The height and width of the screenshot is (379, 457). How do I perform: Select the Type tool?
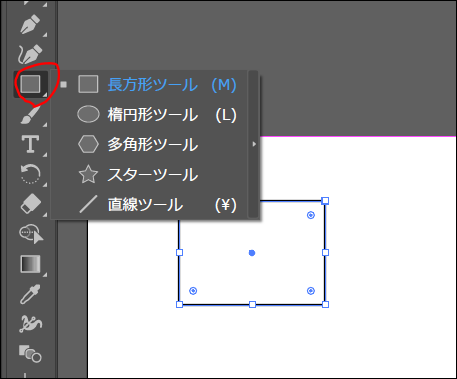30,144
